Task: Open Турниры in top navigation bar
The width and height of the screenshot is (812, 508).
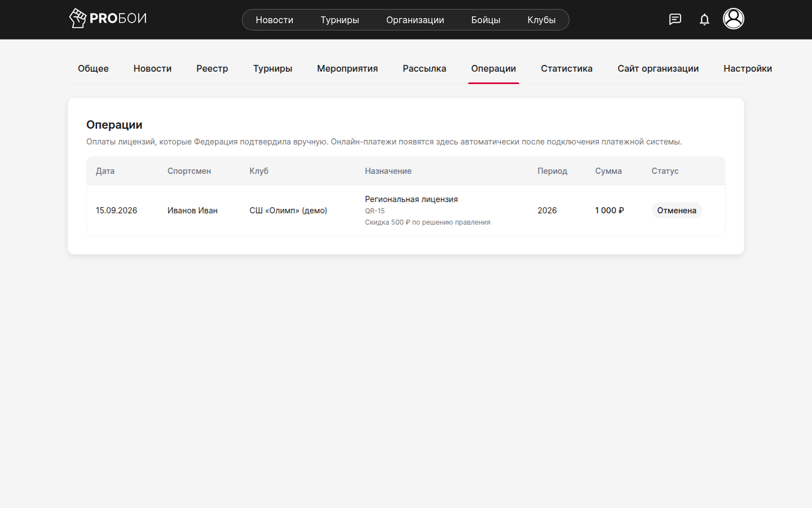Action: [x=339, y=20]
